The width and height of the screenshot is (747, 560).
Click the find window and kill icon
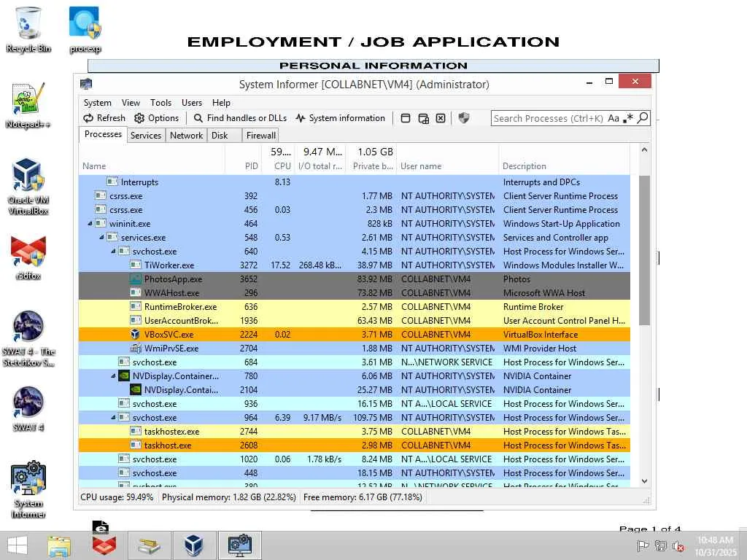(x=441, y=118)
